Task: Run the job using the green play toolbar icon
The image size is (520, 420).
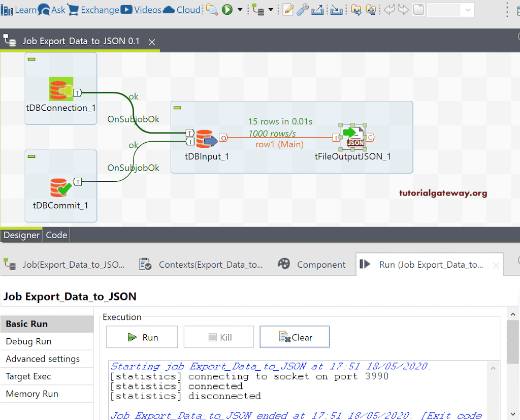Action: 227,10
